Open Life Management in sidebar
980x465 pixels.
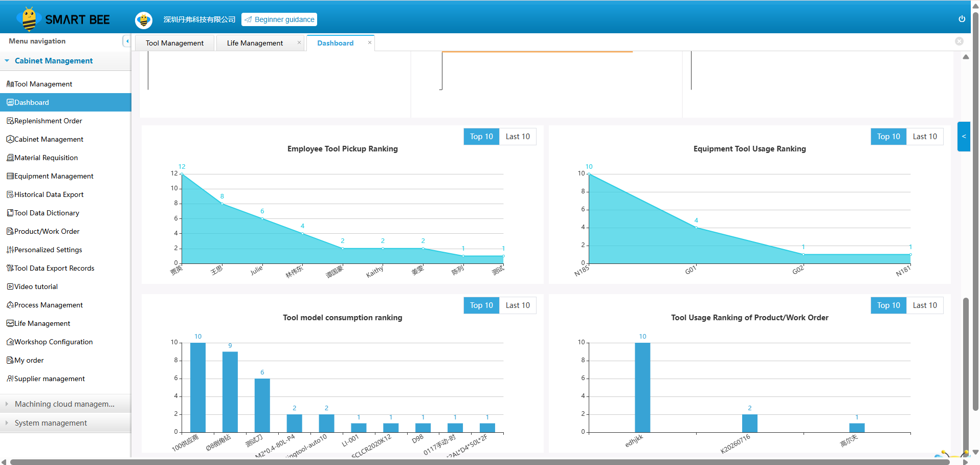65,323
